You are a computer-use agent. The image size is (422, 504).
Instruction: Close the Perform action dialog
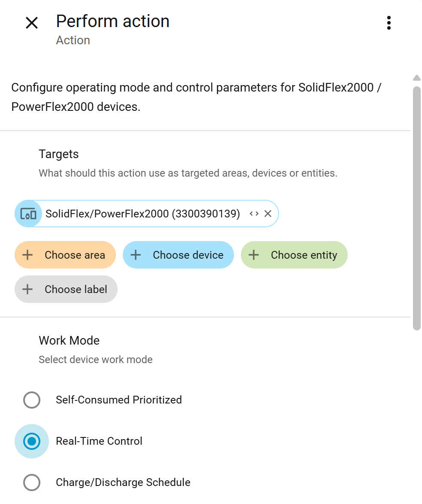(x=32, y=23)
